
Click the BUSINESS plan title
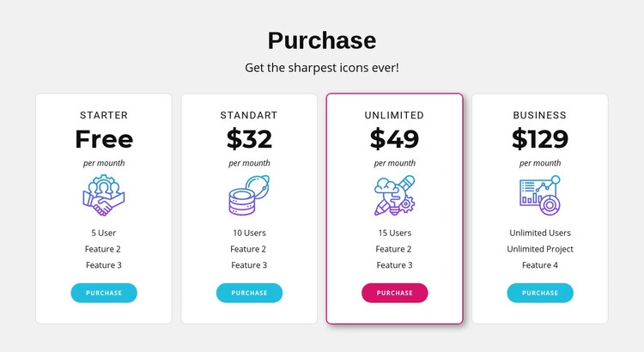coord(540,115)
